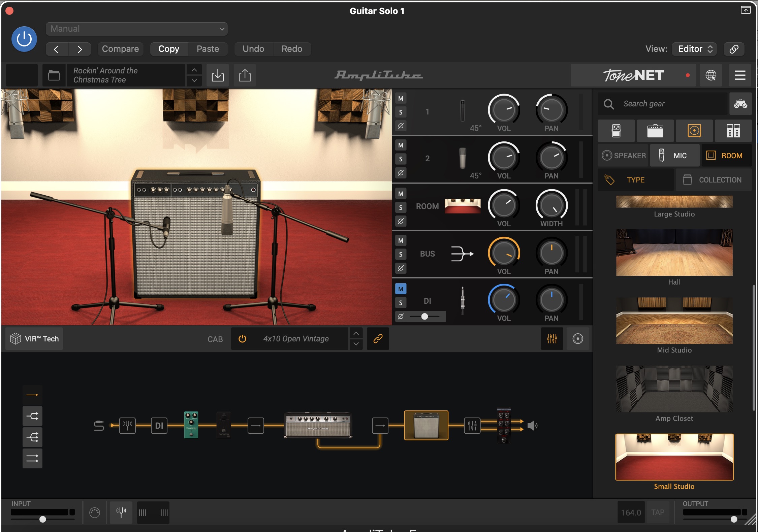Select previous preset with up chevron

(194, 70)
